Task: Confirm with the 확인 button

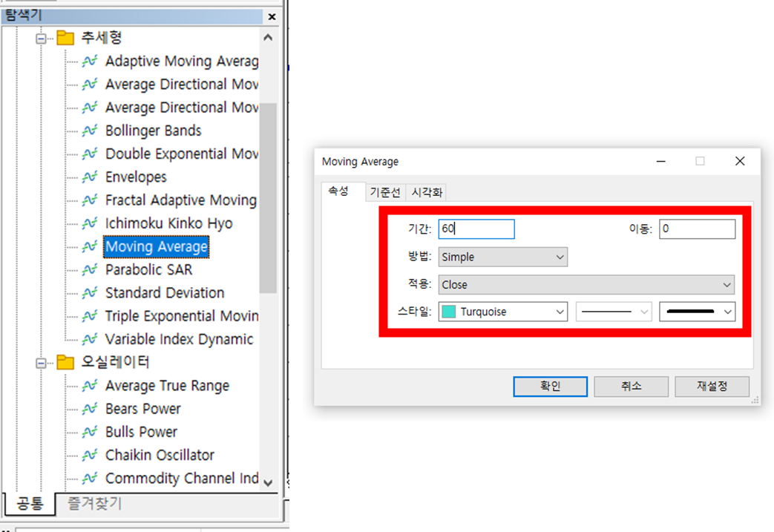Action: click(550, 386)
